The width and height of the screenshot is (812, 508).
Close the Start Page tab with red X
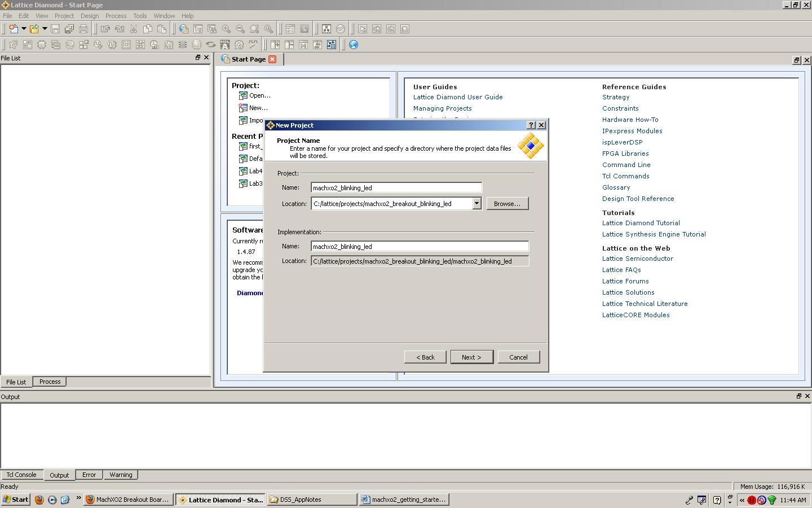pyautogui.click(x=272, y=59)
